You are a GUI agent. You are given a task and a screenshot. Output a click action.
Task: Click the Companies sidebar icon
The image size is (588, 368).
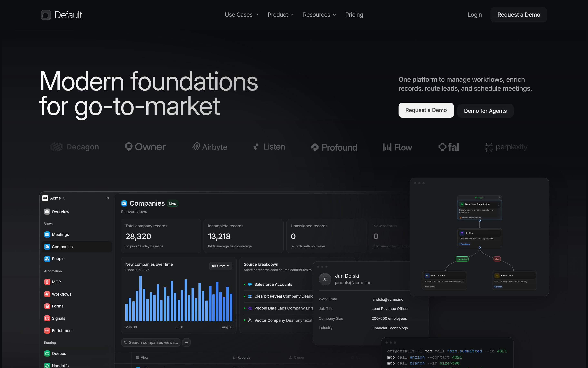[47, 247]
